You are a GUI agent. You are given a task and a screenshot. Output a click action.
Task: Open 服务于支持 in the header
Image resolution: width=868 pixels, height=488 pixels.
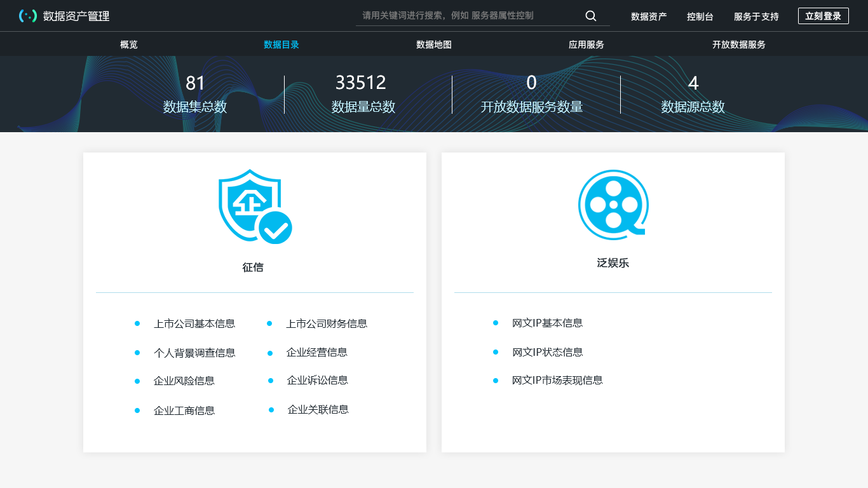tap(756, 17)
